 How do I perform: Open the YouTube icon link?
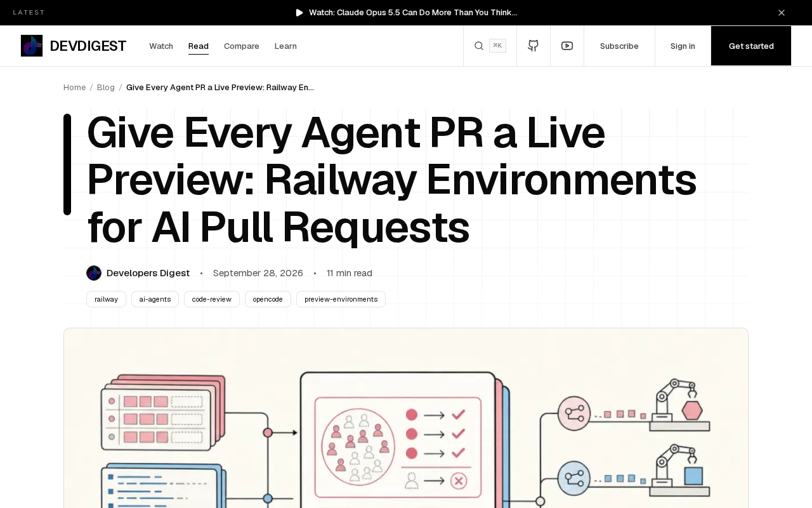567,46
